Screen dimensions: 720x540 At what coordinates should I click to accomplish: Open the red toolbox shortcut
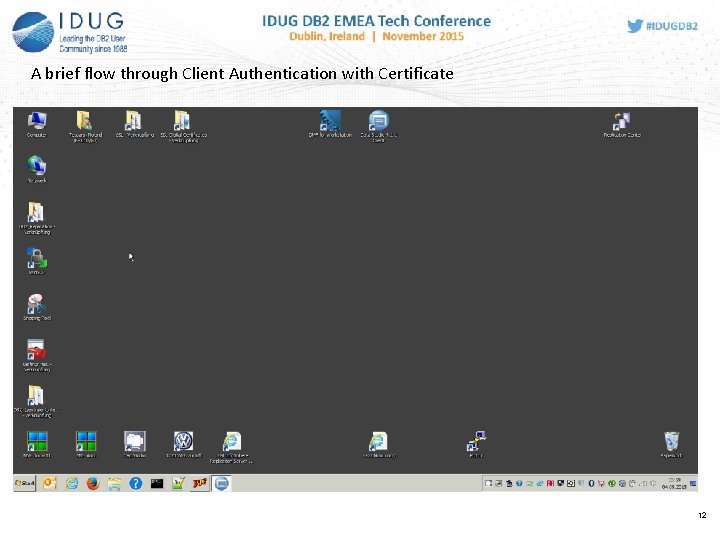(x=37, y=355)
